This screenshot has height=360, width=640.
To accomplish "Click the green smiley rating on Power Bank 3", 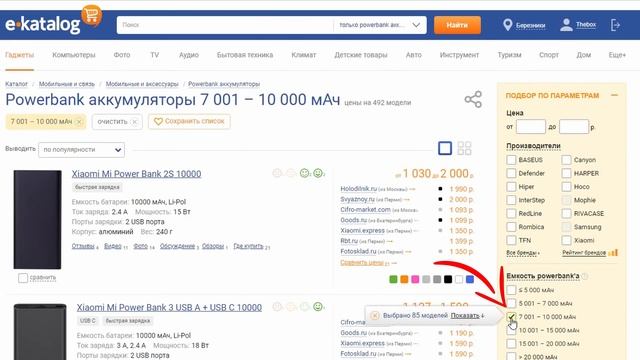I will [x=318, y=306].
